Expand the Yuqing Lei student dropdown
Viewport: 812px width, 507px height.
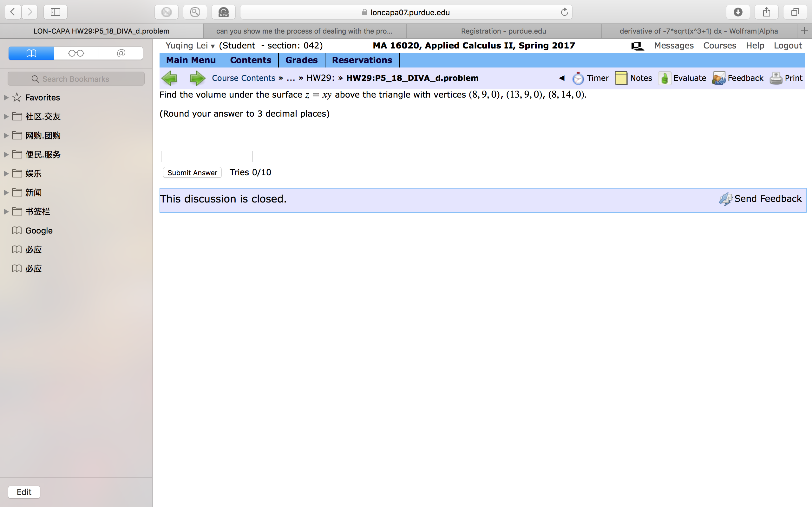pyautogui.click(x=213, y=46)
